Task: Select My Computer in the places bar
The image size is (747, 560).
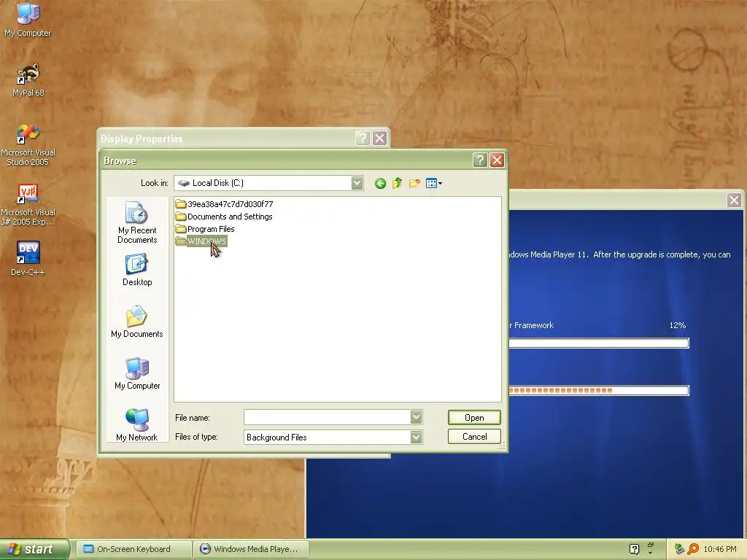Action: (x=137, y=374)
